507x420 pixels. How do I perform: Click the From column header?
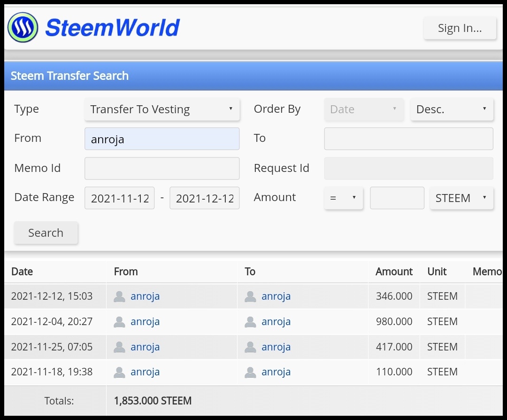126,272
